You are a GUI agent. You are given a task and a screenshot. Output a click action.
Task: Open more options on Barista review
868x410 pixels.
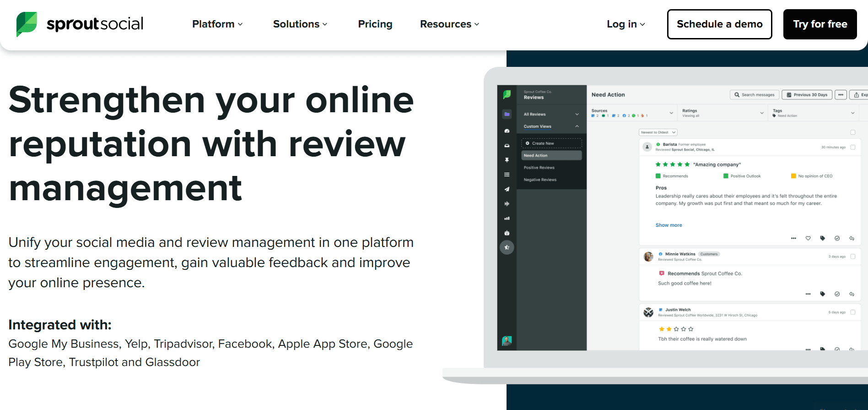point(793,238)
